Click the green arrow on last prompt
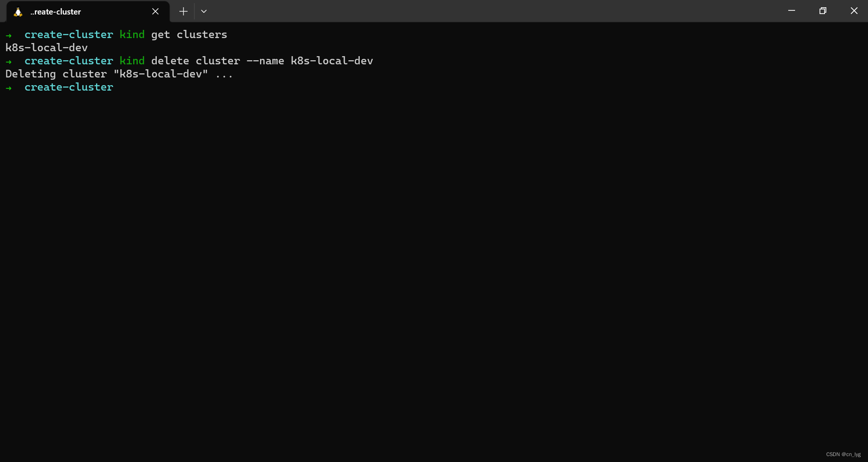The height and width of the screenshot is (462, 868). [9, 87]
